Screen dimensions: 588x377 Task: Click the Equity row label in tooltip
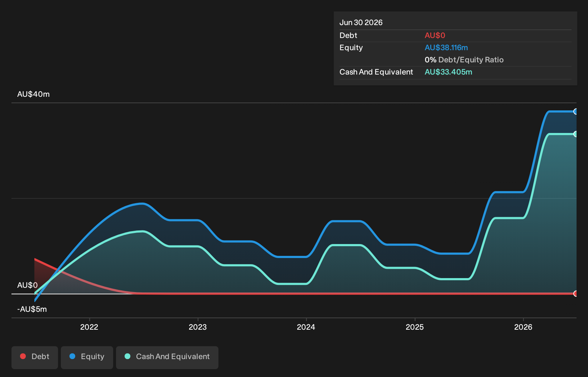pos(351,48)
